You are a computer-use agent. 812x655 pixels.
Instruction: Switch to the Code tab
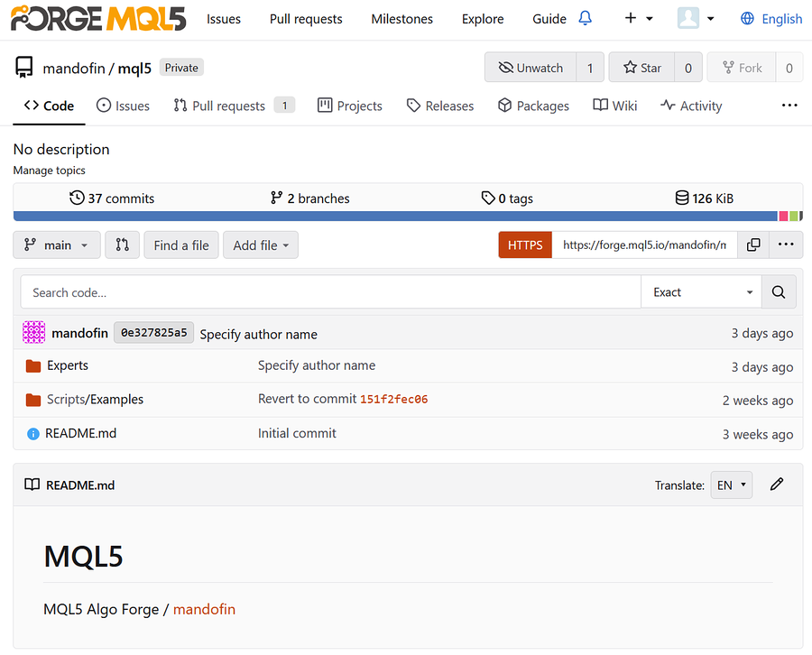50,106
